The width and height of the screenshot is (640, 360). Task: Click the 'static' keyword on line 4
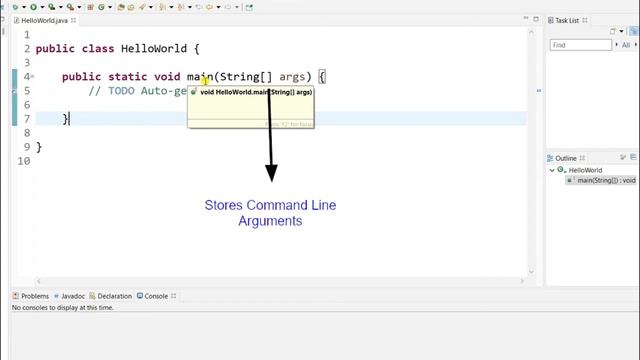pyautogui.click(x=127, y=77)
